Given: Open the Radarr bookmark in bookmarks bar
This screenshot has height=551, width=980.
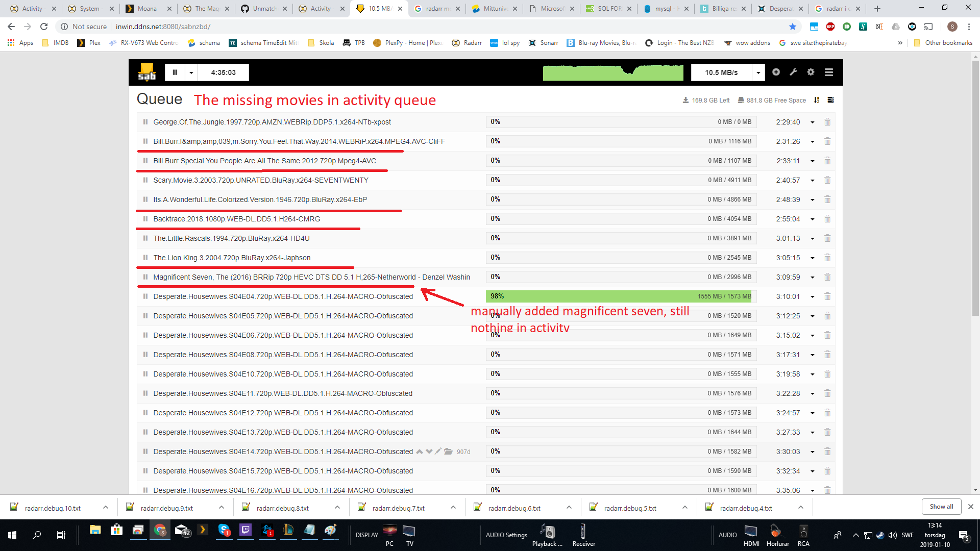Looking at the screenshot, I should coord(467,43).
